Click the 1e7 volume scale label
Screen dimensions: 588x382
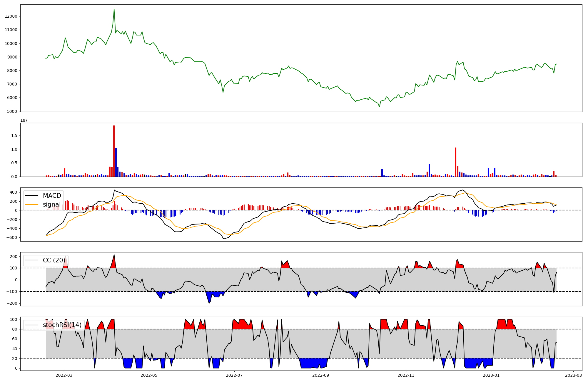coord(24,120)
